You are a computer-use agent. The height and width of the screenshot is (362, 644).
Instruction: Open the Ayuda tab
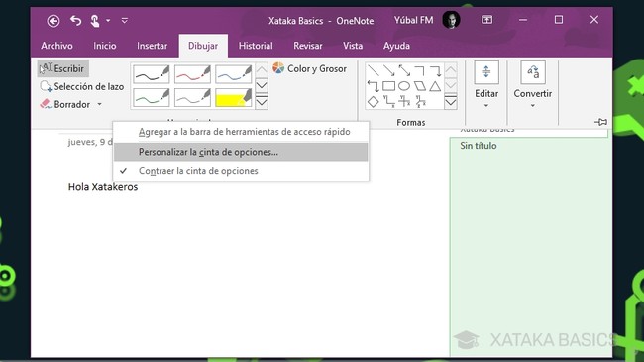tap(396, 46)
